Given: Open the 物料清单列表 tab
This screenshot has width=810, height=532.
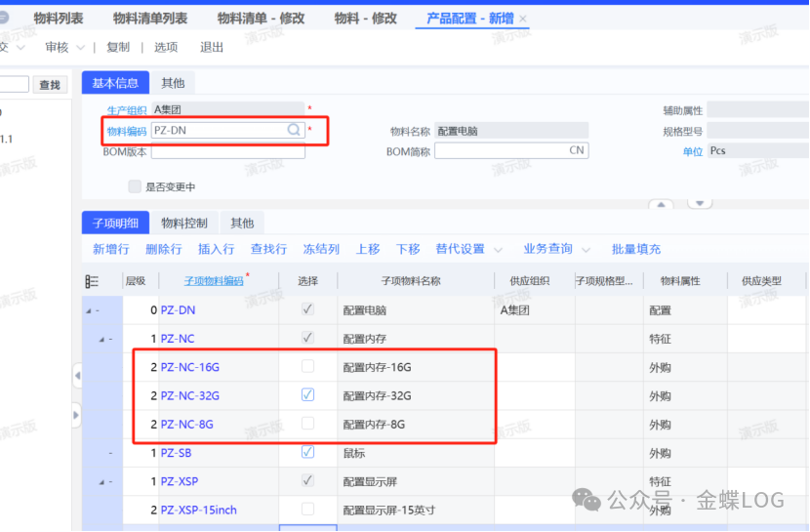Looking at the screenshot, I should 150,19.
